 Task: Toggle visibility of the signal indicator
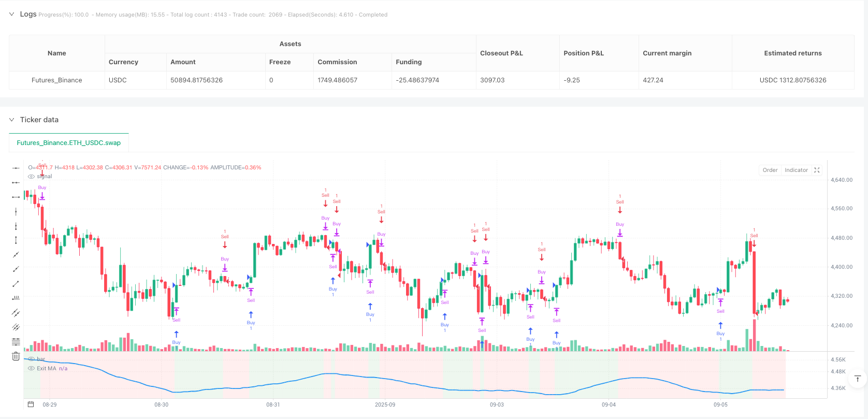tap(31, 177)
